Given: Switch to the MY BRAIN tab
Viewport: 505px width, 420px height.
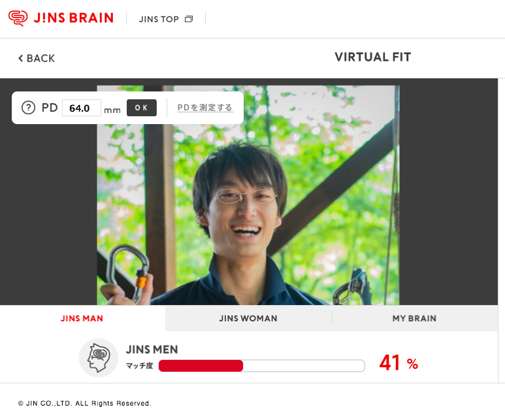Looking at the screenshot, I should (x=414, y=318).
